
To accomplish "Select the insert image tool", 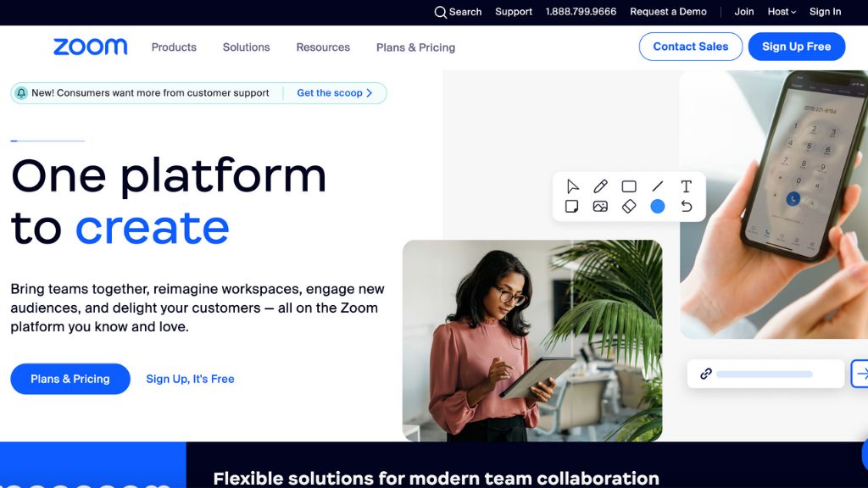I will [601, 207].
